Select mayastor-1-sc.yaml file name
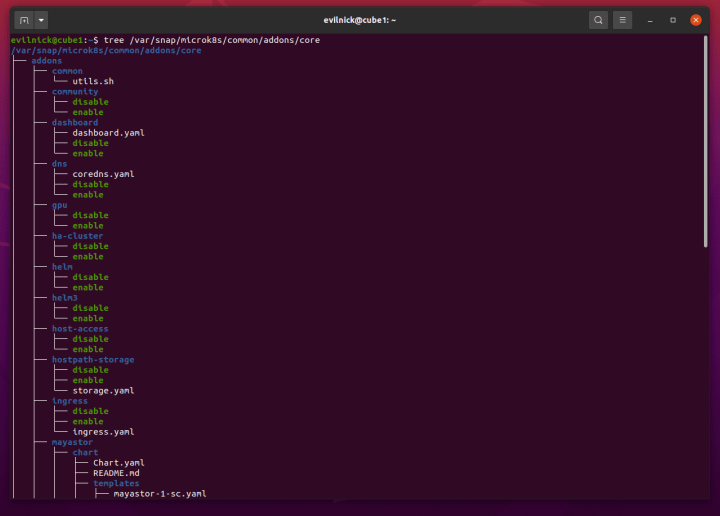Viewport: 720px width, 516px height. 160,494
